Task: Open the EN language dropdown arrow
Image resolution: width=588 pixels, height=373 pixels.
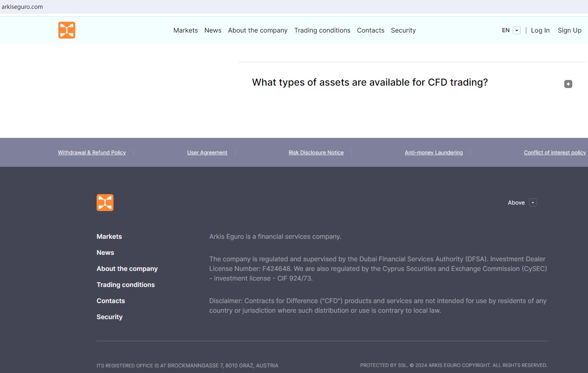Action: (x=517, y=31)
